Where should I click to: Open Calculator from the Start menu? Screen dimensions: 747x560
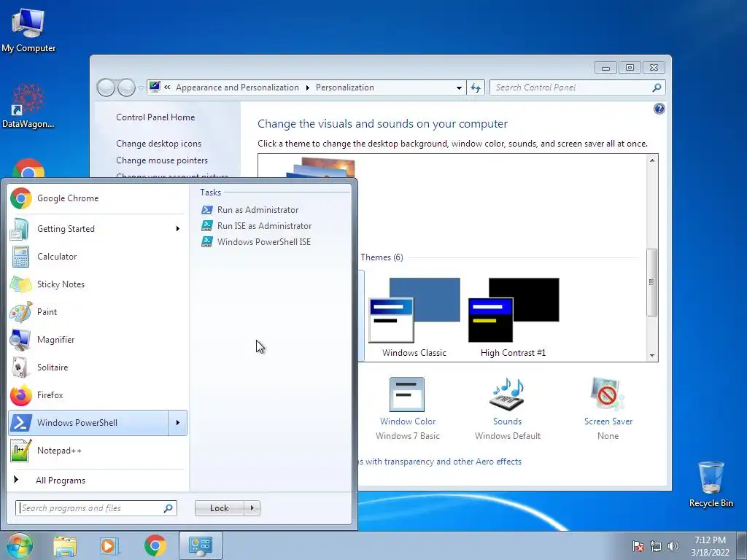coord(98,256)
